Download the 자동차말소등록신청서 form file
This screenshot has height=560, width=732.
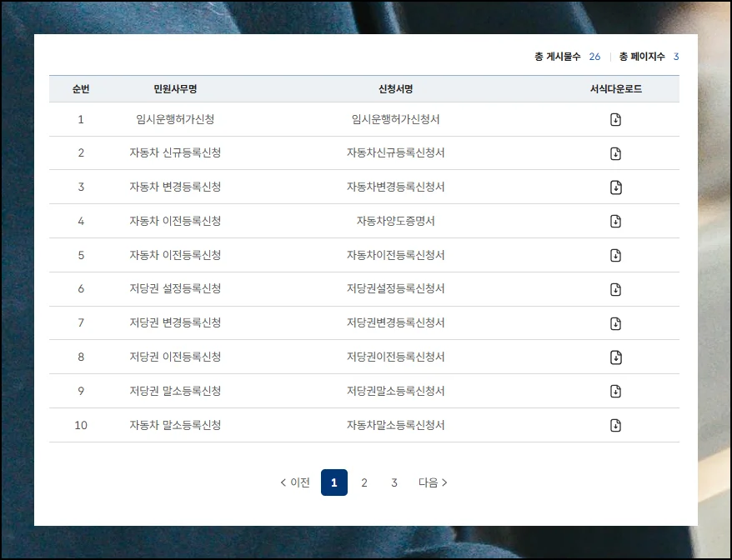[x=615, y=425]
